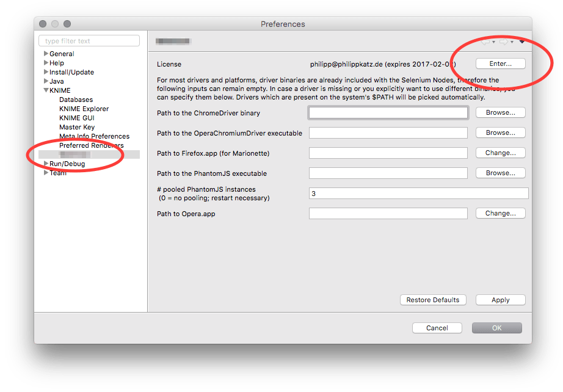563x392 pixels.
Task: Click the back navigation arrow icon
Action: point(486,42)
